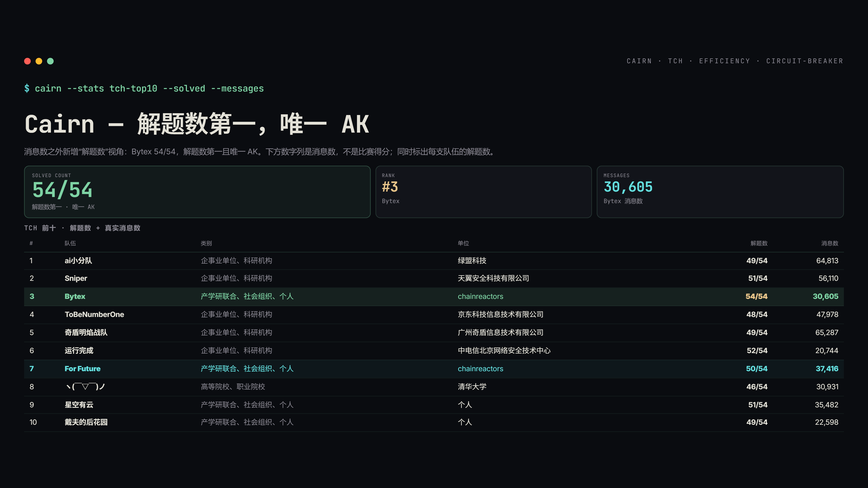Viewport: 868px width, 488px height.
Task: Select team name 奇盾明焰战队
Action: 86,332
